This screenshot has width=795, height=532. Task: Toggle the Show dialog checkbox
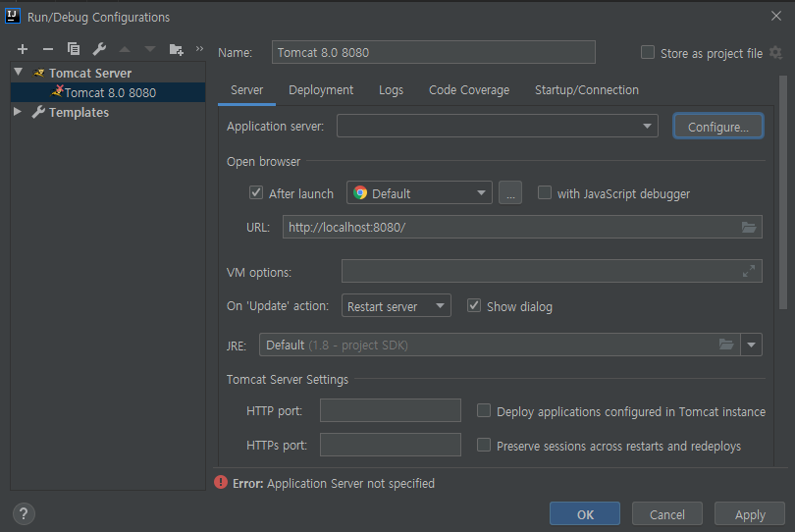pos(474,306)
